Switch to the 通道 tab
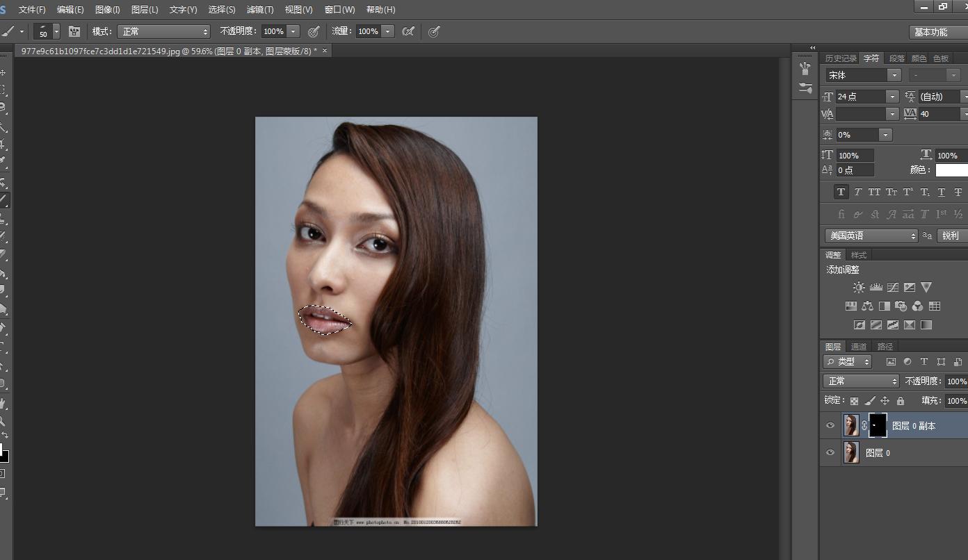This screenshot has height=560, width=968. click(859, 347)
